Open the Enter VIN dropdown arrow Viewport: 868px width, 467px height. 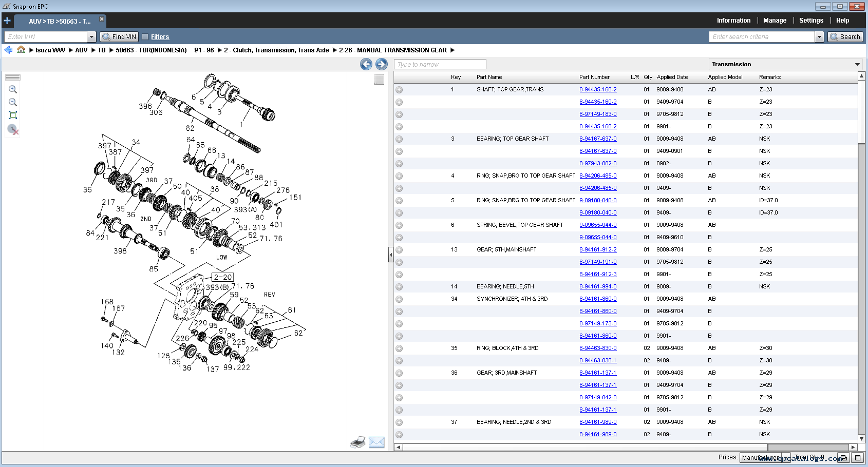point(91,37)
